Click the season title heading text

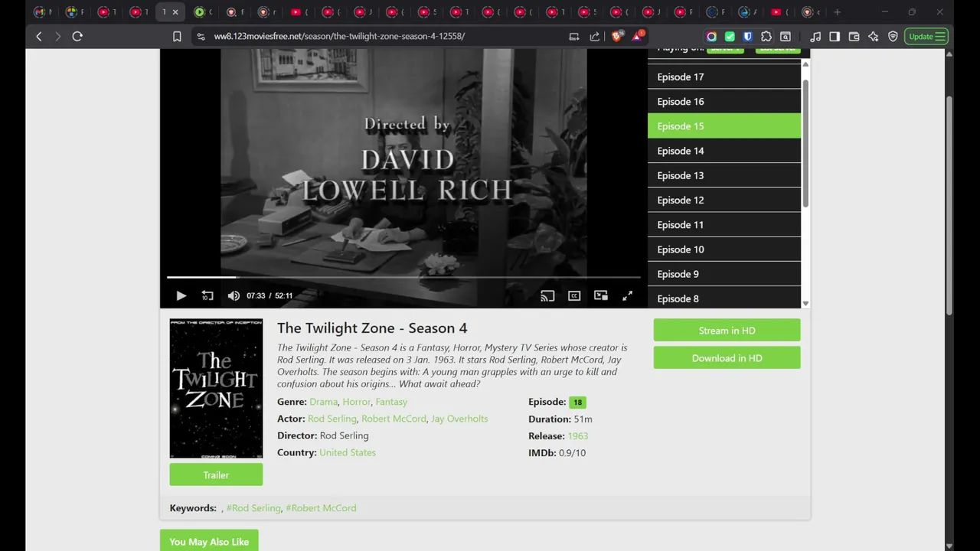[x=372, y=328]
